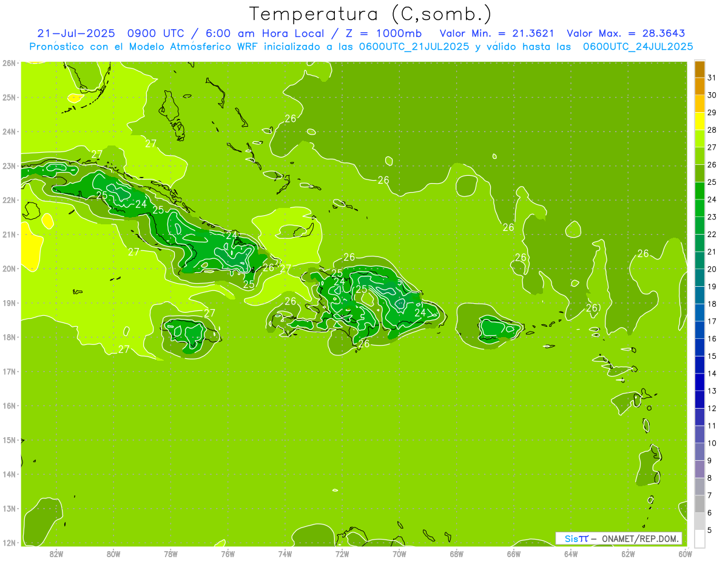Click the "18N" latitude axis label
Viewport: 728px width, 562px height.
pyautogui.click(x=8, y=337)
